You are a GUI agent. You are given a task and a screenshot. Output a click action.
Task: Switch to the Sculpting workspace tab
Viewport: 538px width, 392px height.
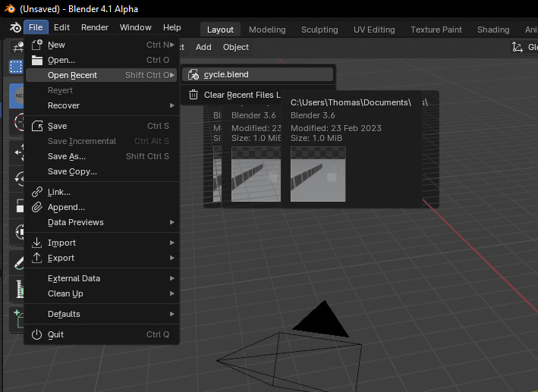(x=319, y=30)
